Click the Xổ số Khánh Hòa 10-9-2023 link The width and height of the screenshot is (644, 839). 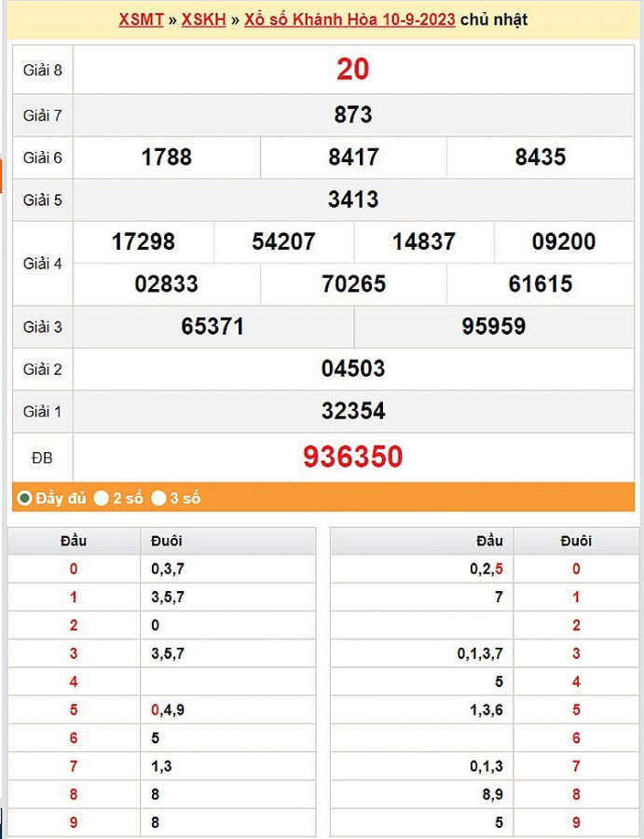(x=349, y=19)
